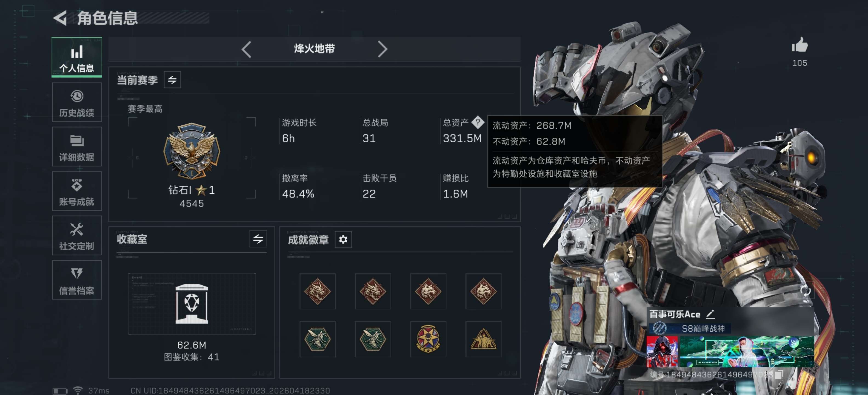868x395 pixels.
Task: Click the Alan Walker banner card
Action: tap(747, 352)
